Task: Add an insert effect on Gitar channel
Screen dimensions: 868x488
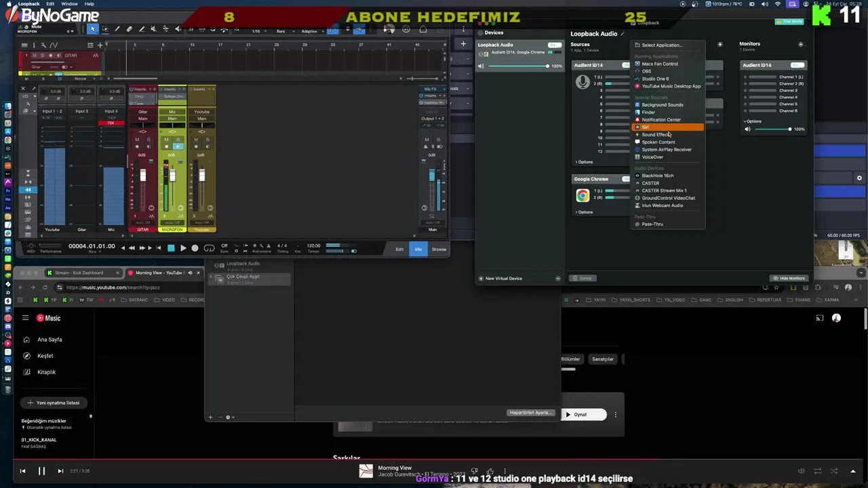Action: coord(154,89)
